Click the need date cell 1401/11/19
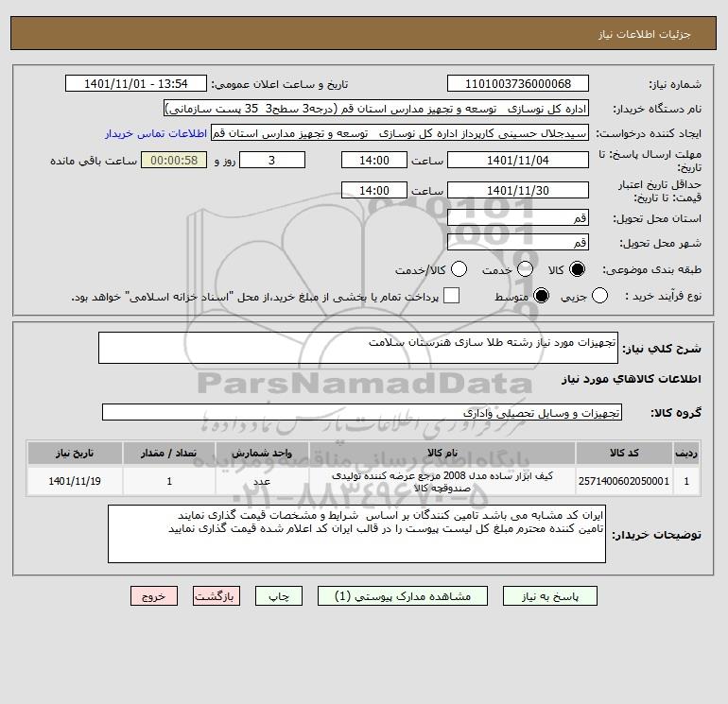 point(75,481)
